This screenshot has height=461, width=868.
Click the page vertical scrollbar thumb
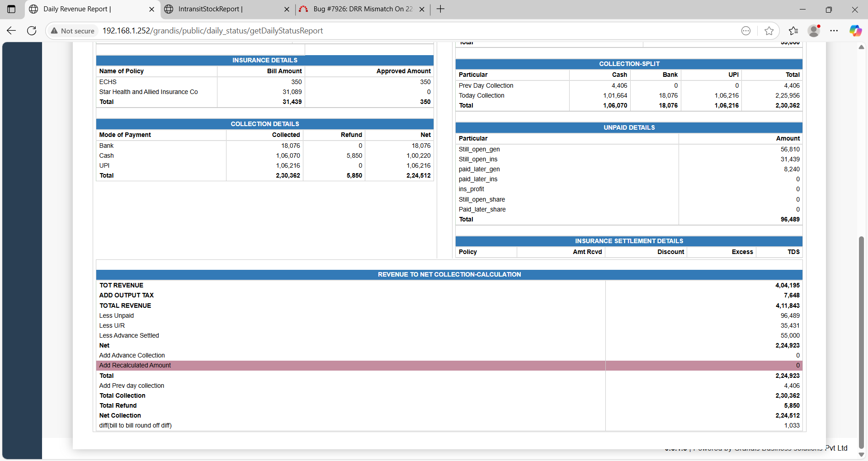(x=861, y=343)
